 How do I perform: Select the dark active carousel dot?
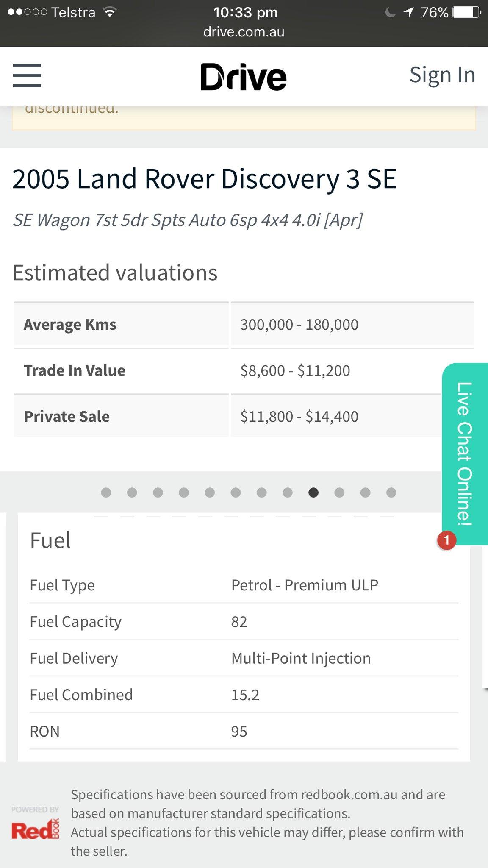tap(313, 492)
